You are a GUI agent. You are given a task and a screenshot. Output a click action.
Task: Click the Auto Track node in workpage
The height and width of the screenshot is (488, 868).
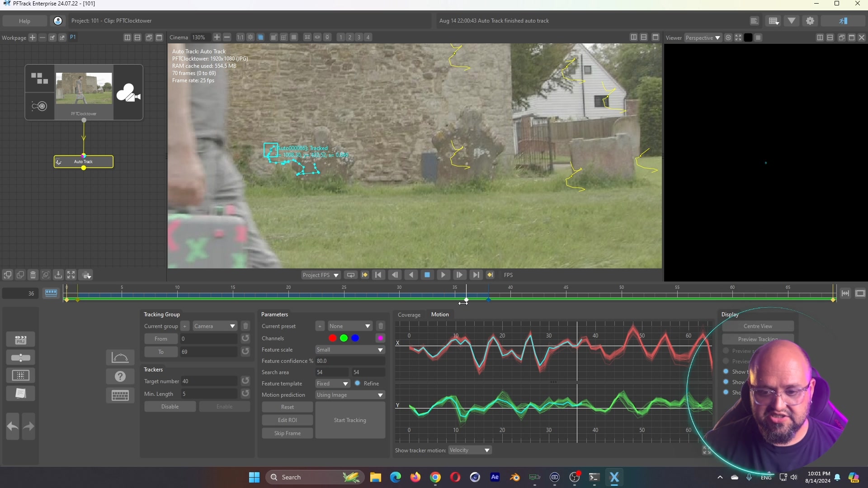[x=84, y=162]
